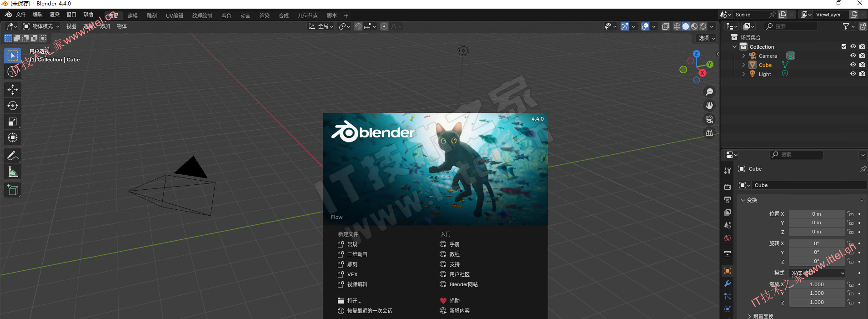
Task: Click the 位置 X value field
Action: pos(817,214)
